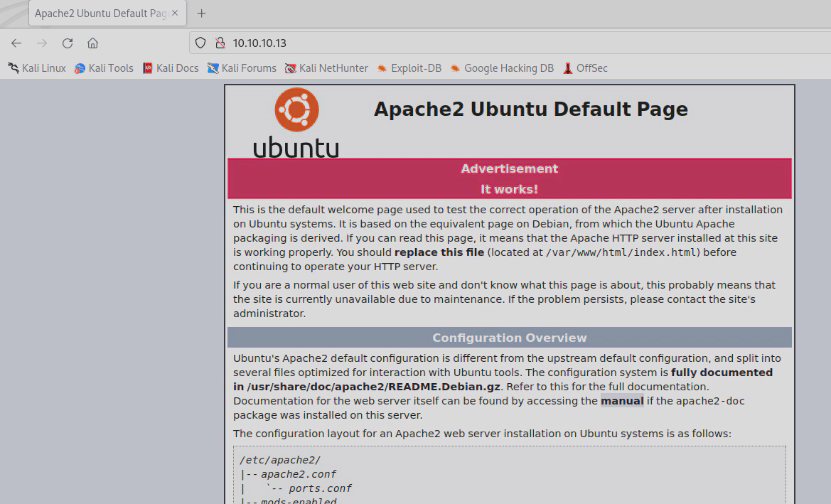Image resolution: width=831 pixels, height=504 pixels.
Task: Click the Ubuntu logo image
Action: coord(296,122)
